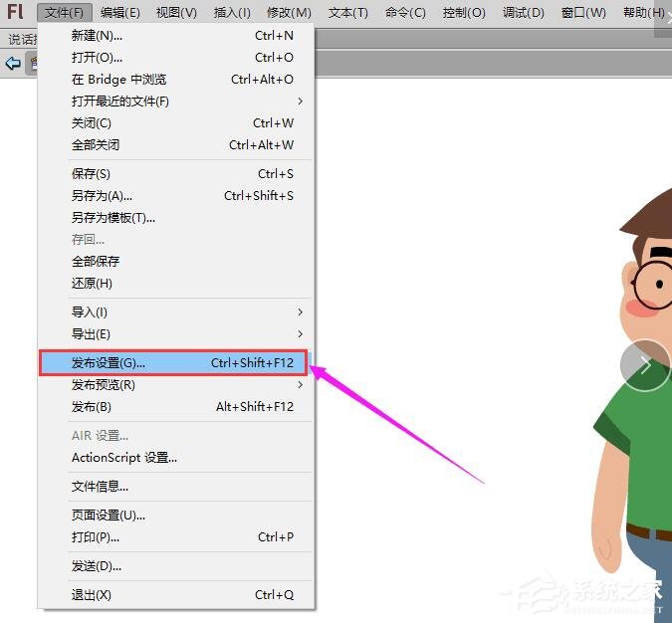672x623 pixels.
Task: Click the blue back arrow icon
Action: [13, 64]
